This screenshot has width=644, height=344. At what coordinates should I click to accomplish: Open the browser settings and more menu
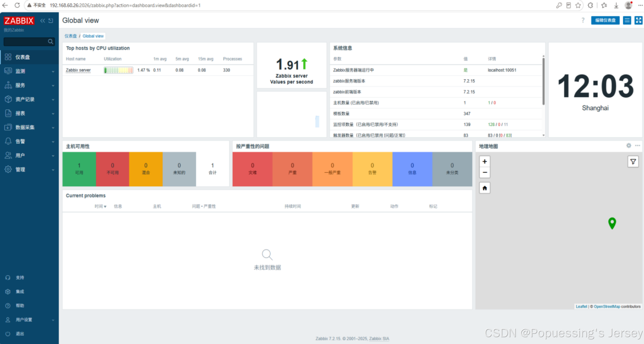(x=640, y=5)
